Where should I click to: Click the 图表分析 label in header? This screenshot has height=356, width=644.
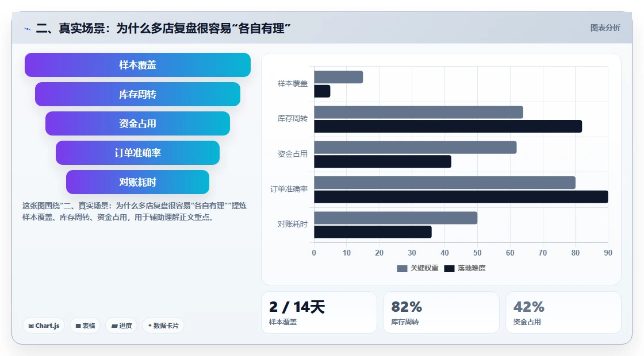605,28
